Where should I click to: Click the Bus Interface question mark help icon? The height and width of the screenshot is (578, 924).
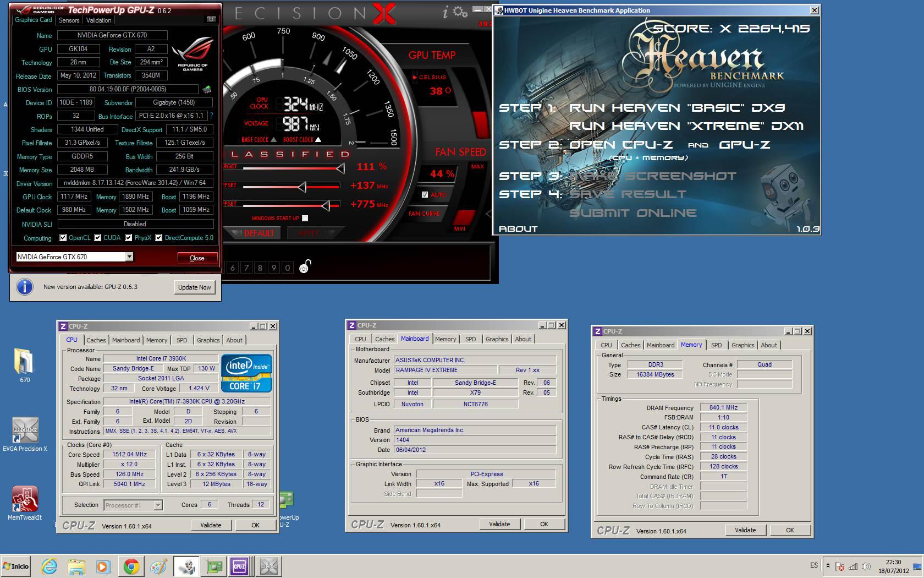[x=211, y=116]
